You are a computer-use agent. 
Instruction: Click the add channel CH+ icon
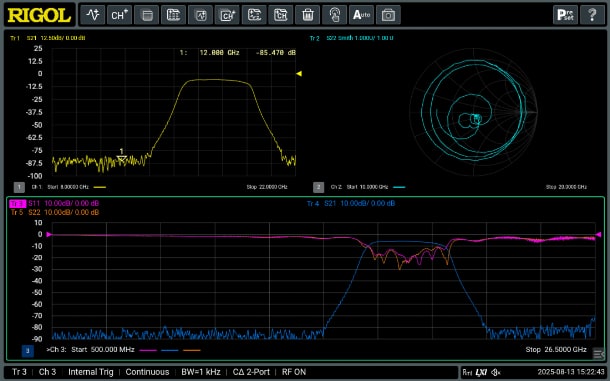tap(119, 15)
